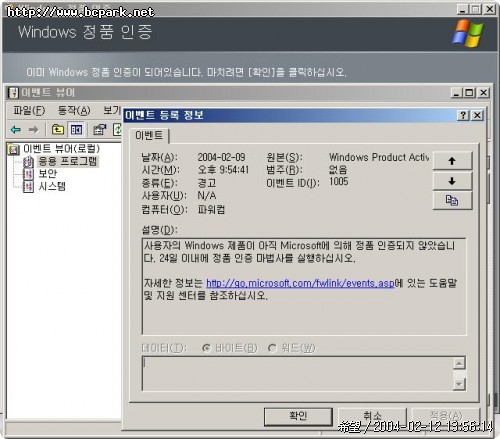This screenshot has height=439, width=500.
Task: Click the up-one-level folder toolbar icon
Action: 58,129
